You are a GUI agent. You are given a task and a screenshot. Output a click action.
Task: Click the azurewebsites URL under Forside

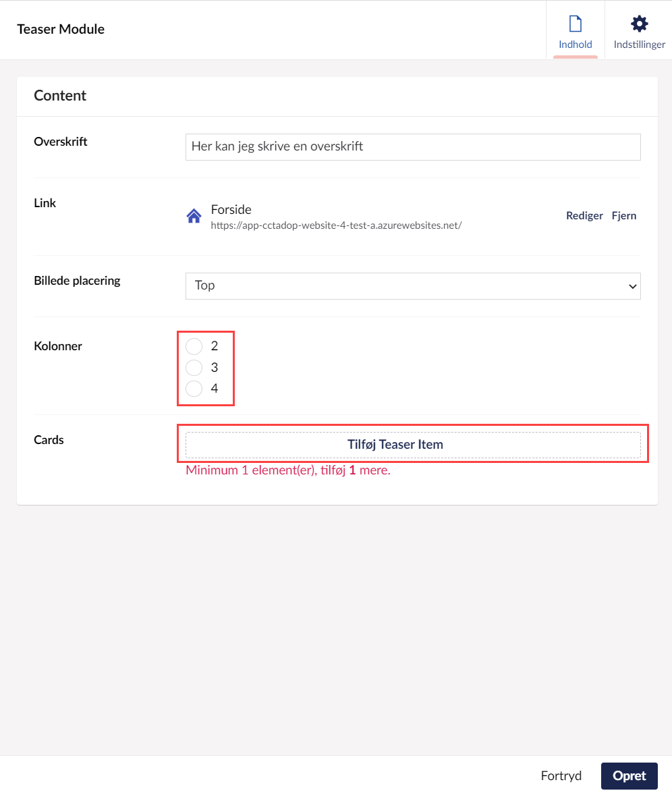tap(336, 225)
